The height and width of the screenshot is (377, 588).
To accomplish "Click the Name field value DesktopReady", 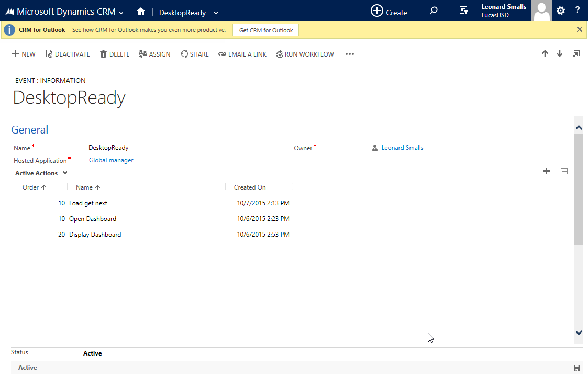I will (x=108, y=148).
